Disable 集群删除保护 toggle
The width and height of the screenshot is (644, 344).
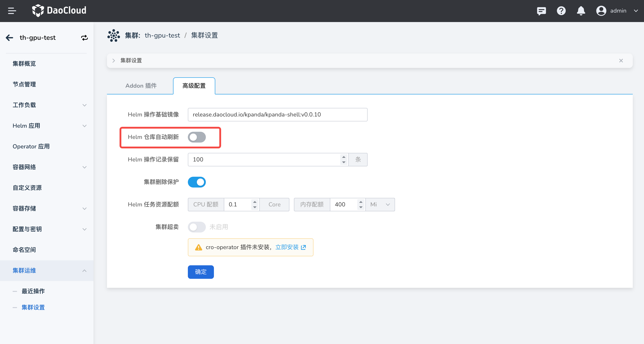point(197,182)
